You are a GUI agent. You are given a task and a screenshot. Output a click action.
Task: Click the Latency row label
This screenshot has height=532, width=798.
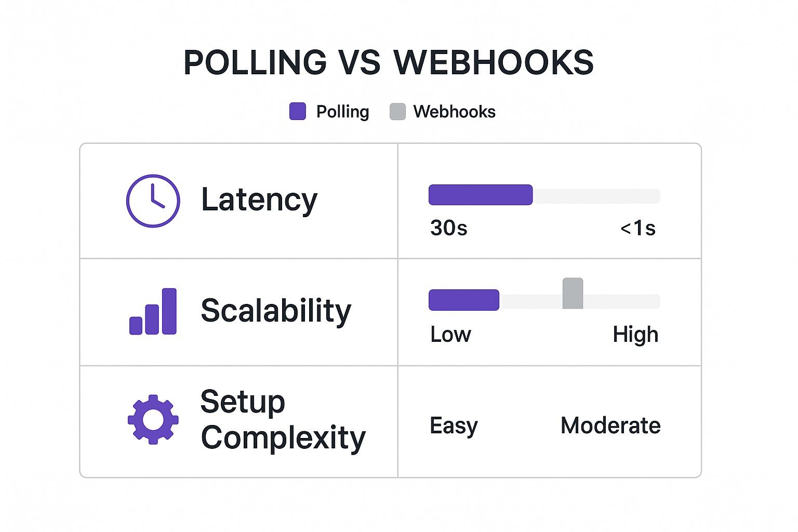(259, 200)
